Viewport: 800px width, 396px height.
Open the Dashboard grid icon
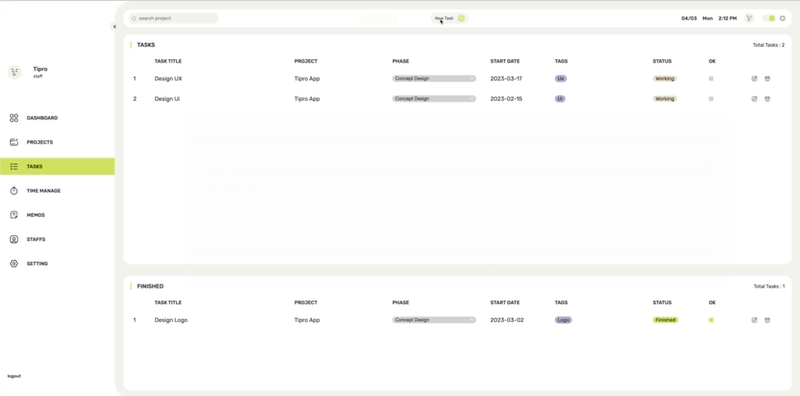coord(14,118)
